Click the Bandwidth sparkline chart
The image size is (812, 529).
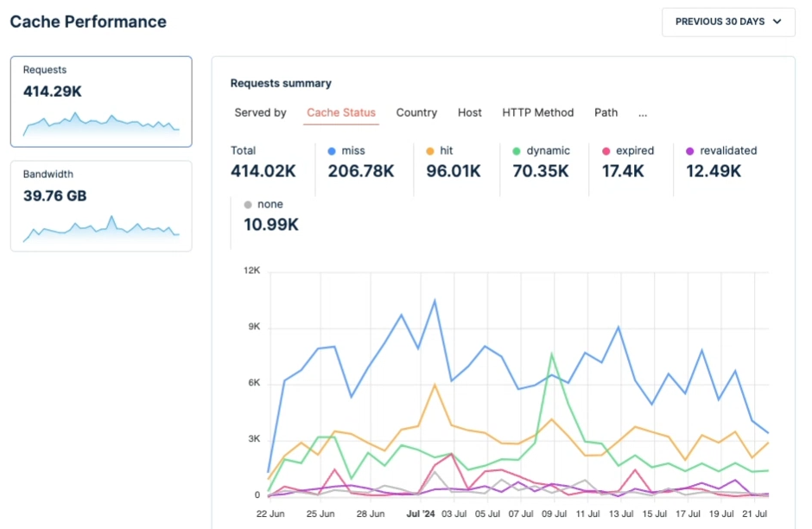[x=101, y=228]
